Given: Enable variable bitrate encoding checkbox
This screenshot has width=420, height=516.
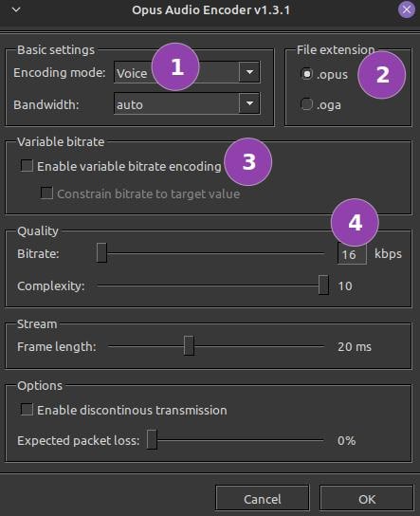Looking at the screenshot, I should click(x=27, y=166).
